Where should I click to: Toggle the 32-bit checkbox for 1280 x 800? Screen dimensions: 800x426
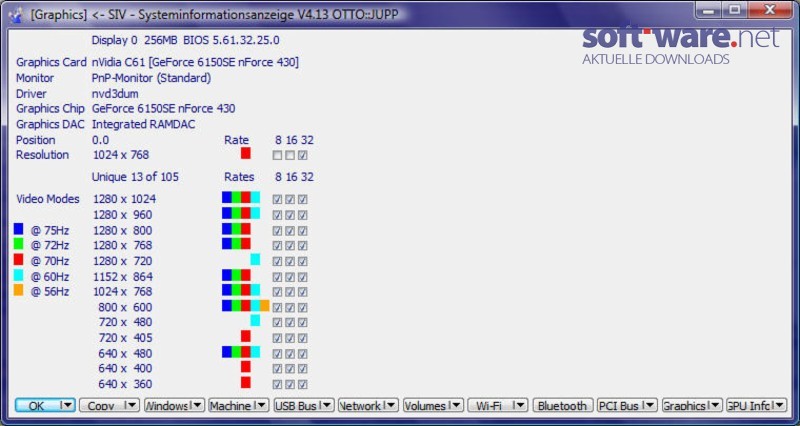[303, 231]
